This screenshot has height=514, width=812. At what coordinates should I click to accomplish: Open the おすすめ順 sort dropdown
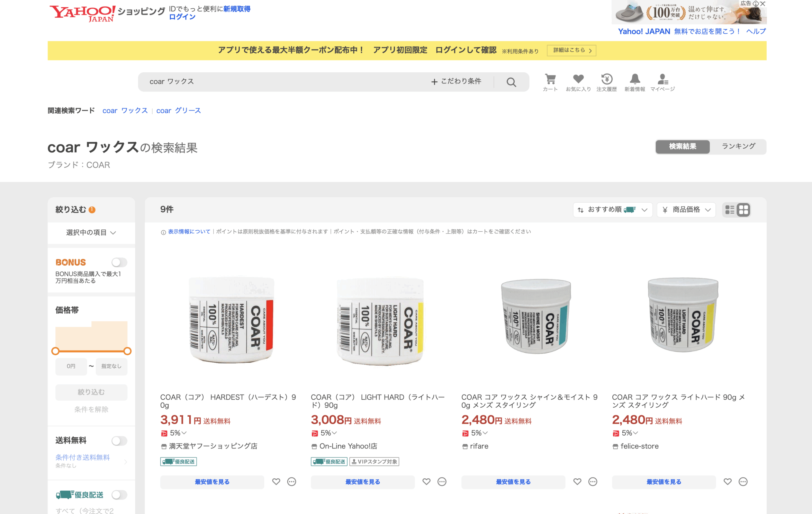click(x=612, y=210)
